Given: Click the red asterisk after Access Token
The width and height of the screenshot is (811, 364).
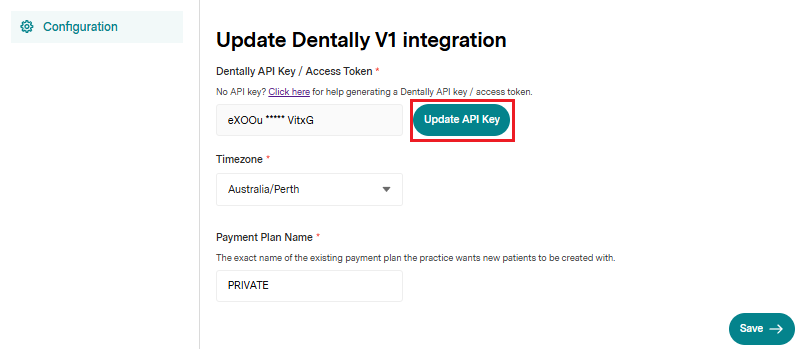Looking at the screenshot, I should (378, 70).
